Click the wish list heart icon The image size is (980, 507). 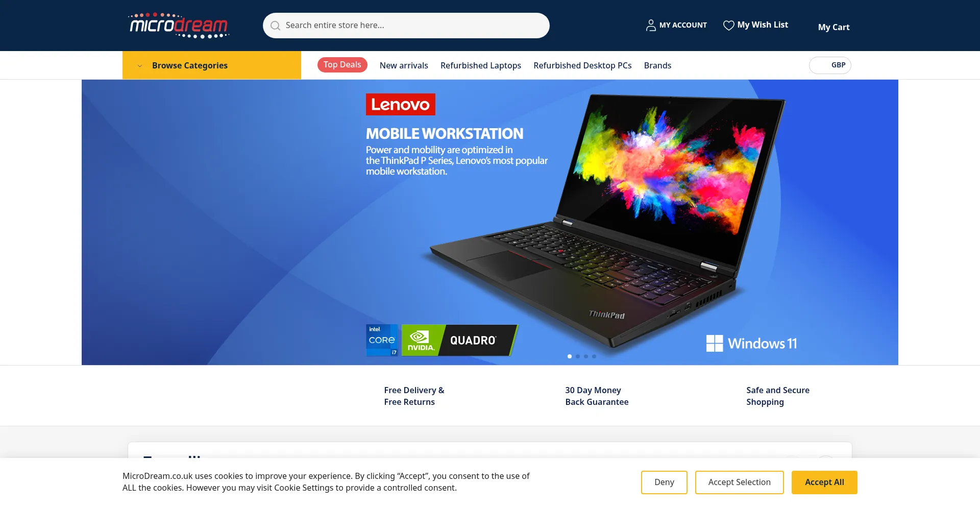coord(728,25)
